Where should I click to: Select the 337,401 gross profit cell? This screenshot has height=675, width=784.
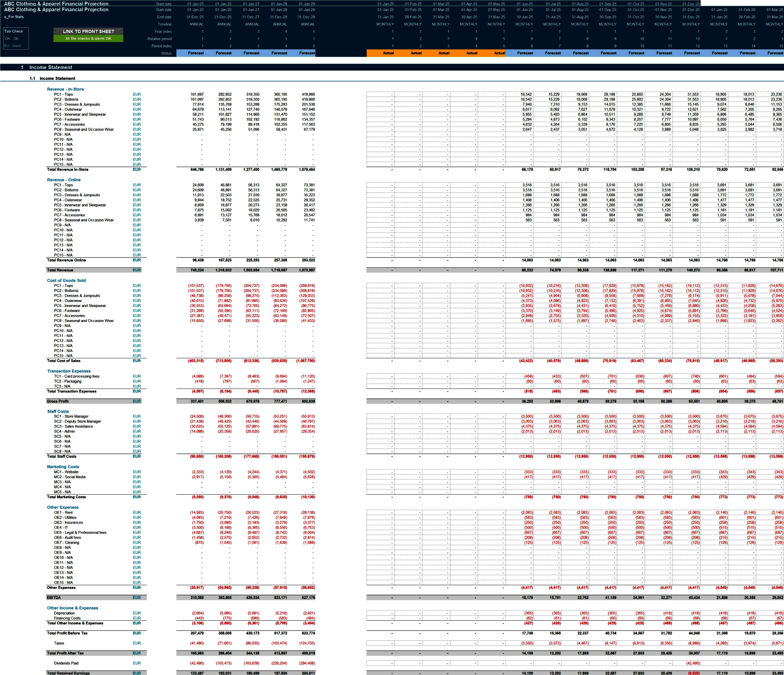pyautogui.click(x=197, y=402)
